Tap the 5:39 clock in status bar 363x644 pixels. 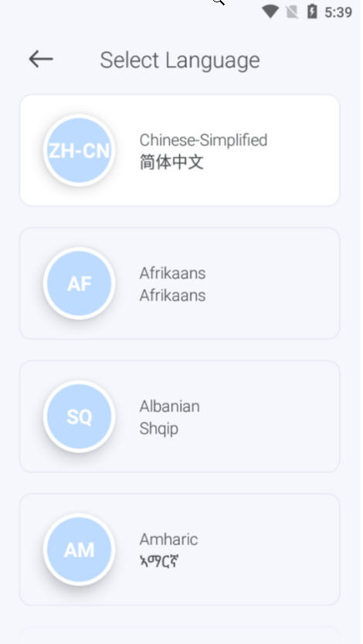[338, 12]
